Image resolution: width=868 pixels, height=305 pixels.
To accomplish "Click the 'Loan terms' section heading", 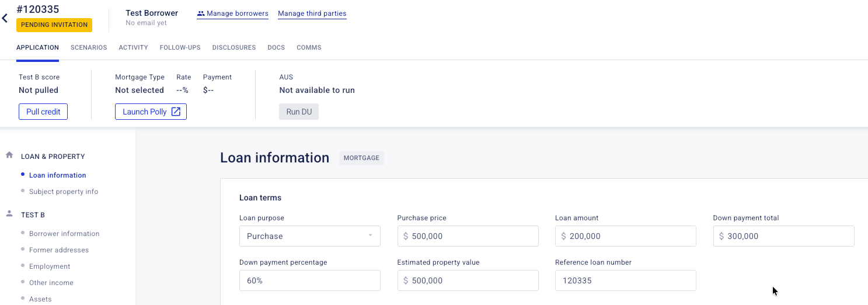I will coord(260,197).
